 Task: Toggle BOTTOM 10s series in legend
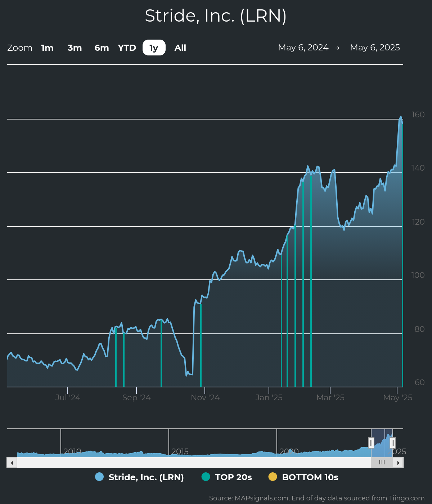[303, 477]
